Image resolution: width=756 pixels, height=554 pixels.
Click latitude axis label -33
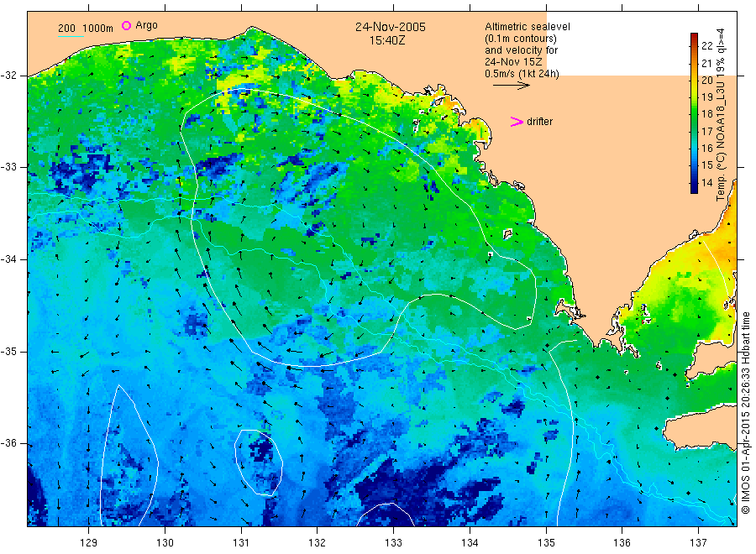coord(8,167)
